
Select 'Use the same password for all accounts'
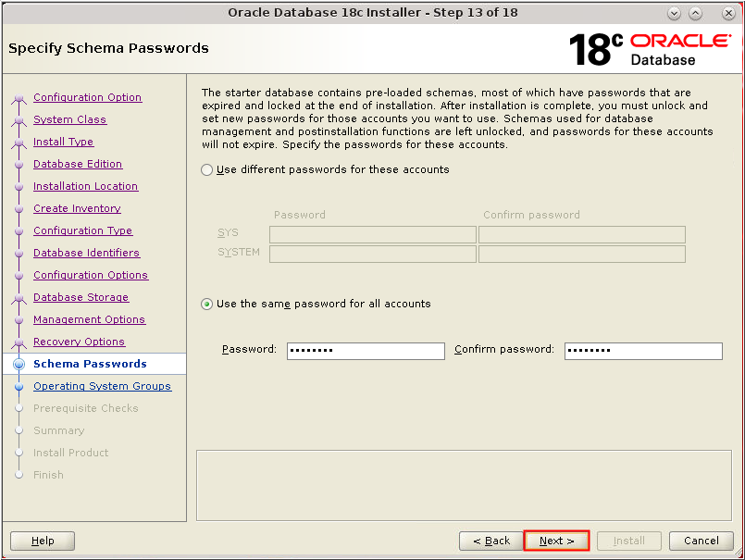click(206, 304)
